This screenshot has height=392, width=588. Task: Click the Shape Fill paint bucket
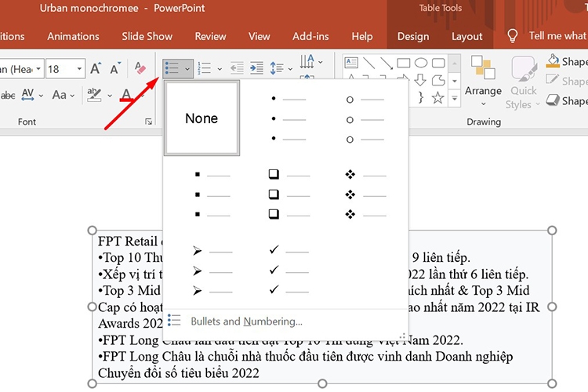553,61
